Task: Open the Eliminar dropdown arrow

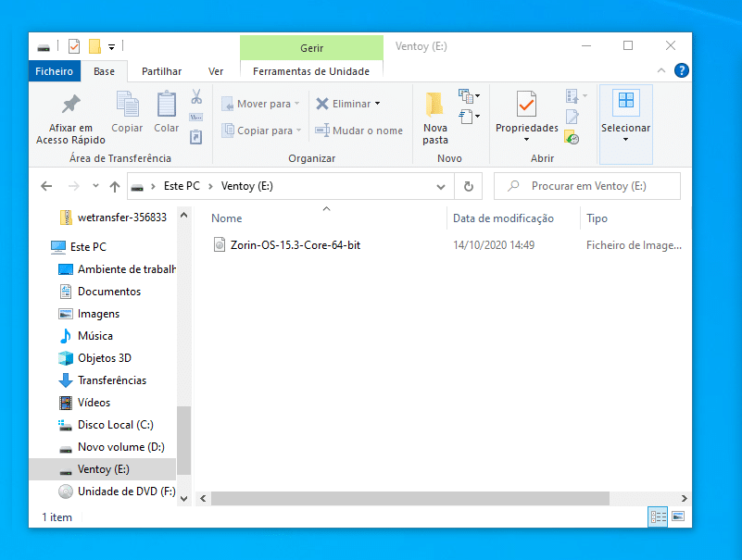Action: pyautogui.click(x=378, y=104)
